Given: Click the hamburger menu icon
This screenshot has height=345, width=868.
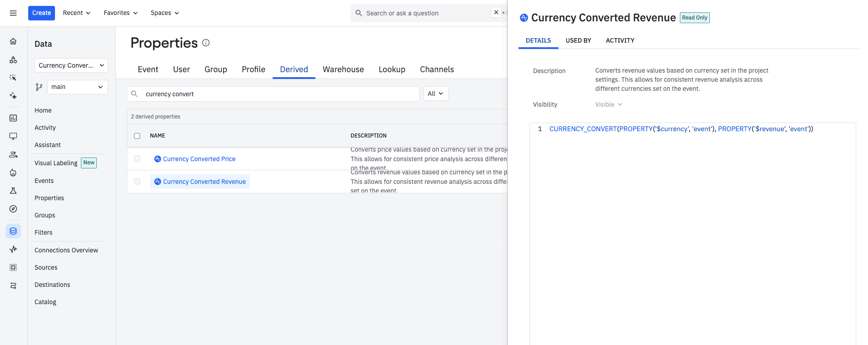Looking at the screenshot, I should pos(13,13).
